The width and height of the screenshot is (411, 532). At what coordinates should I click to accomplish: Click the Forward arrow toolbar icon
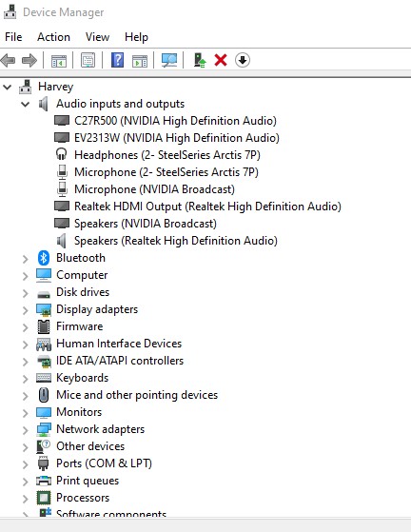[29, 61]
